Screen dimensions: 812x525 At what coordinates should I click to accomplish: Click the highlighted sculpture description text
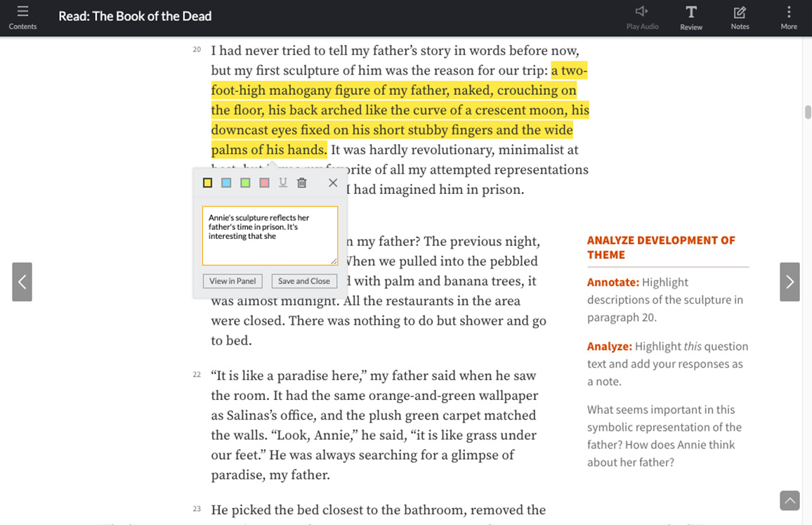[x=399, y=110]
